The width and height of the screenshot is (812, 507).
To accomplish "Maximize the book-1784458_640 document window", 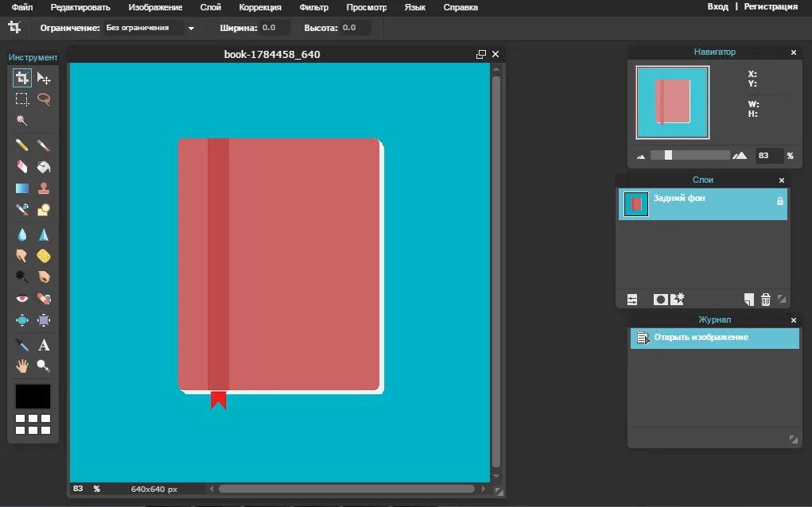I will coord(480,54).
